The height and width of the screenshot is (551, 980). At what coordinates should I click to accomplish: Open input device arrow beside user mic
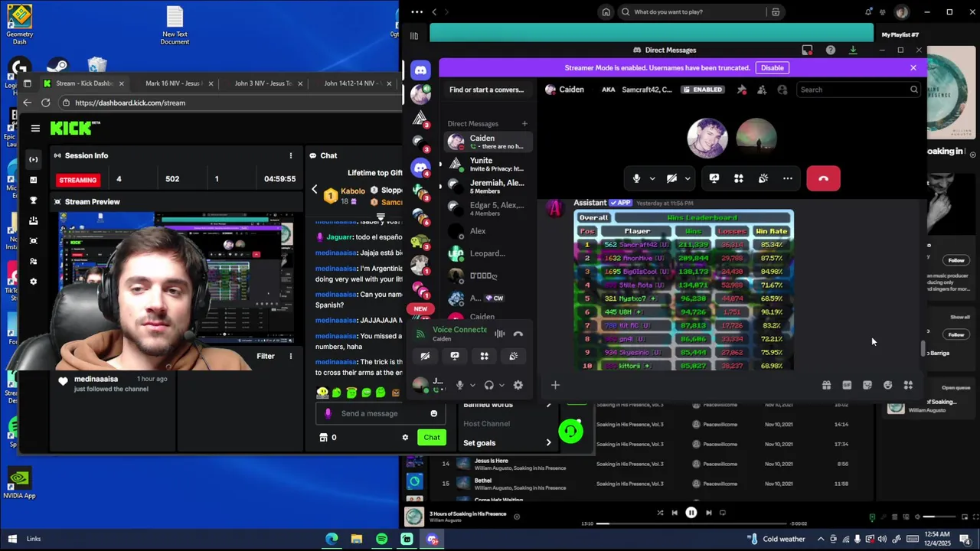[x=472, y=385]
